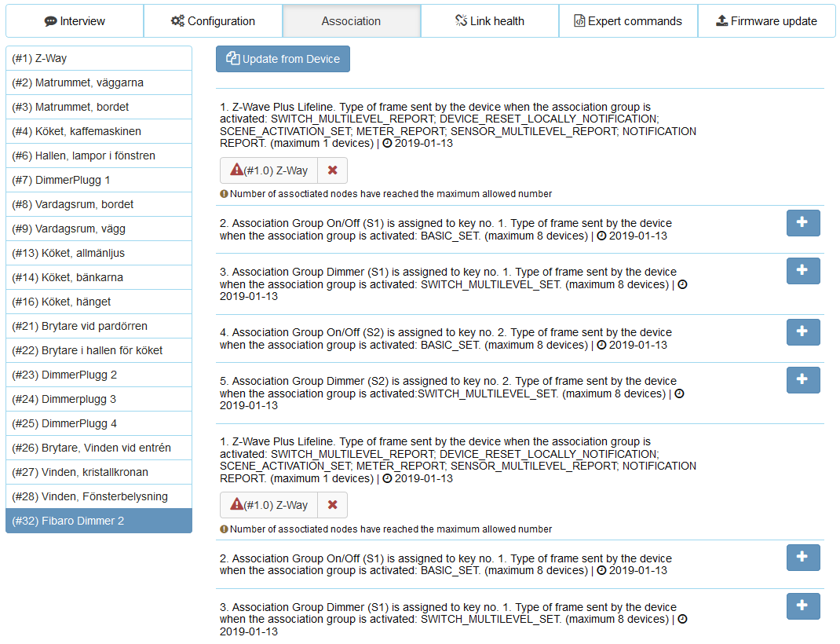Select device (#21) Brytare vid pardörren
840x644 pixels.
99,326
